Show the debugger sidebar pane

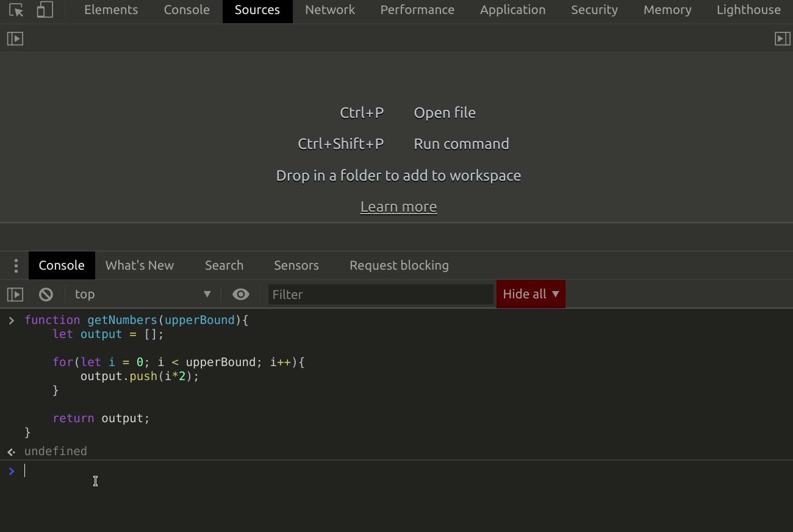click(782, 39)
